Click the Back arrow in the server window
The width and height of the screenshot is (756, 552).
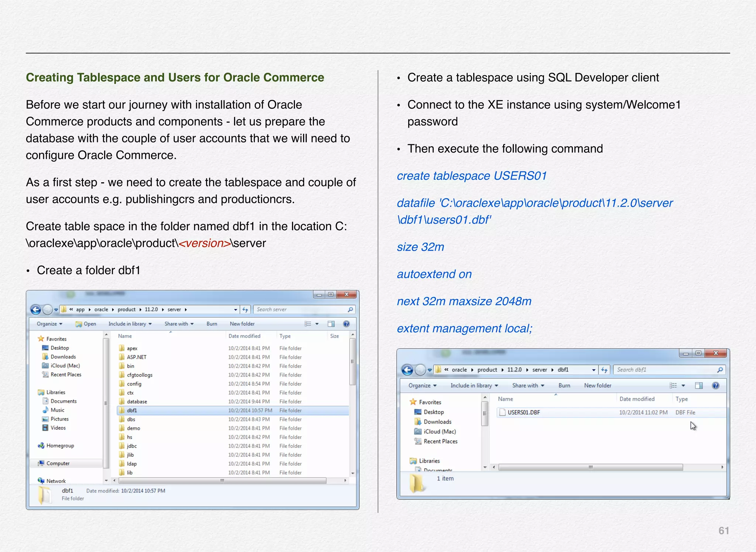pos(36,309)
